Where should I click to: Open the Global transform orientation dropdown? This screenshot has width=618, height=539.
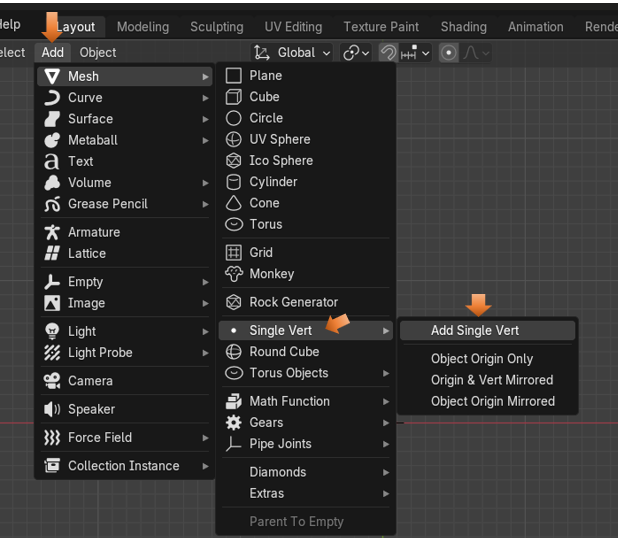tap(293, 53)
